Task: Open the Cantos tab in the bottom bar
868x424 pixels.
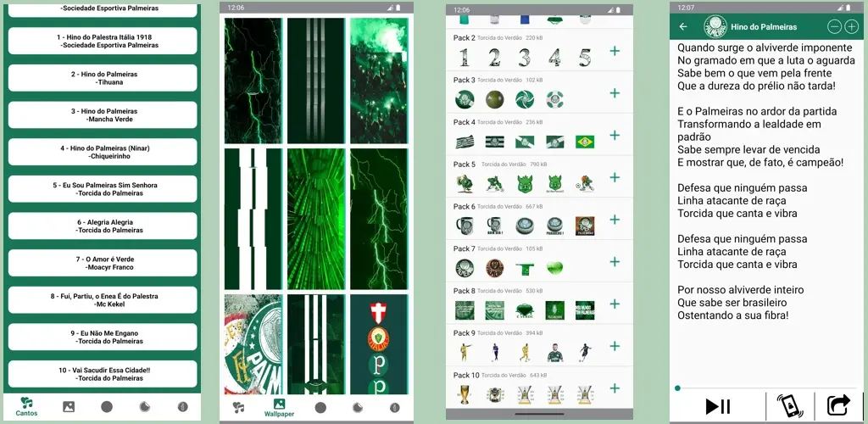Action: [x=26, y=407]
